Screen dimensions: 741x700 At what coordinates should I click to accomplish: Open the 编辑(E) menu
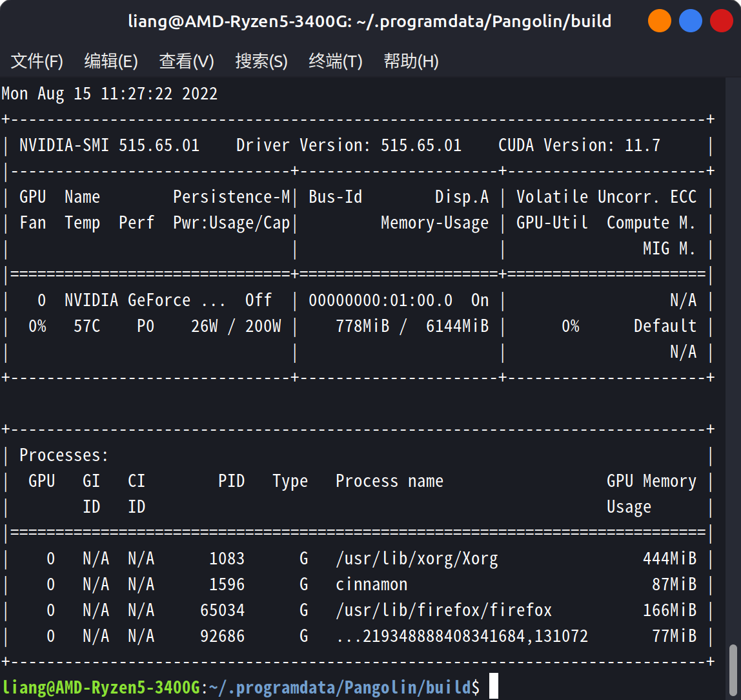click(x=111, y=61)
